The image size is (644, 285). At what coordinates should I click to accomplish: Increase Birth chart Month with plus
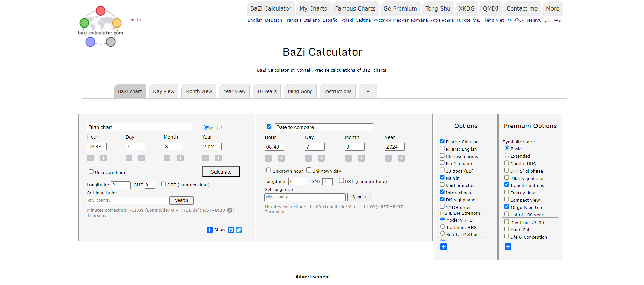point(180,158)
